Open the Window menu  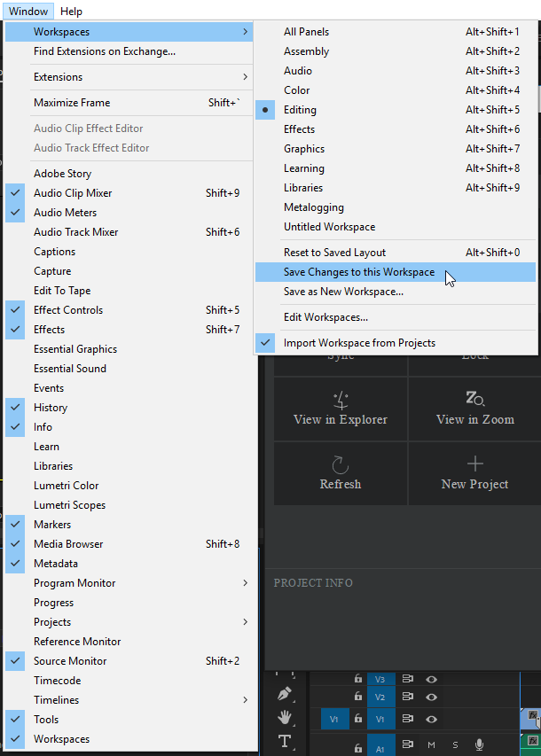pos(28,12)
